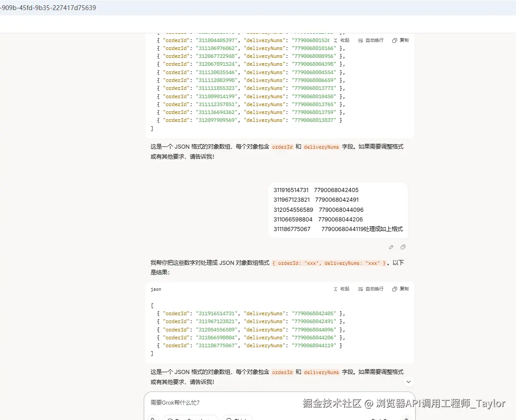The width and height of the screenshot is (516, 420).
Task: Enable the Think mode pill
Action: pos(237,418)
